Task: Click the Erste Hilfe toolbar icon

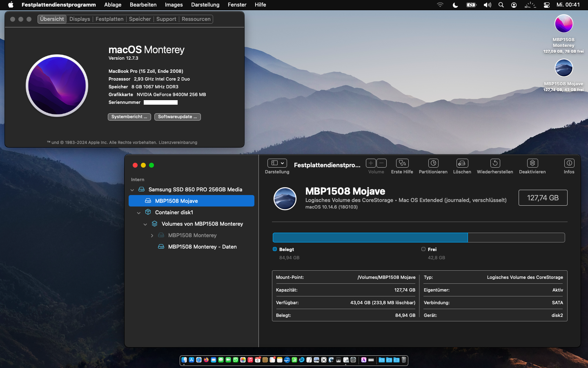Action: (x=402, y=163)
